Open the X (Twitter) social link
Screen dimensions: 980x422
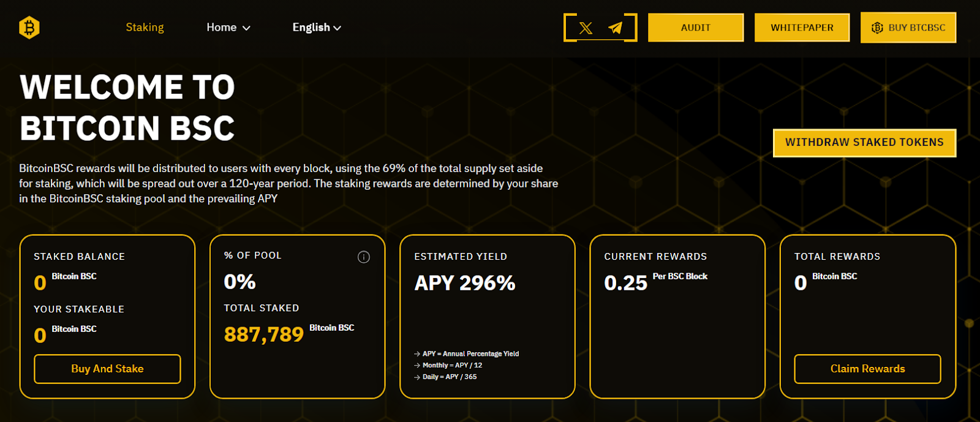click(x=586, y=28)
